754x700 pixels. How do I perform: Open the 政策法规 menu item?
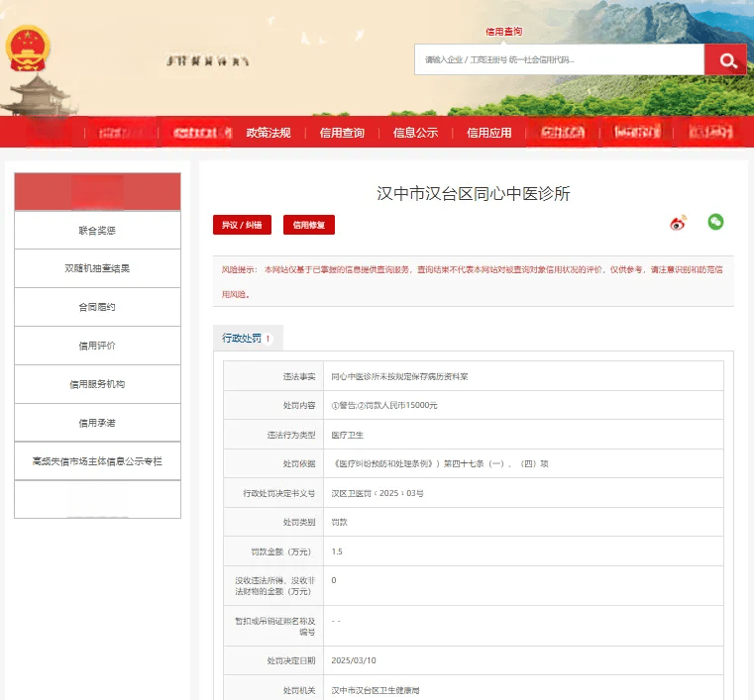click(269, 133)
